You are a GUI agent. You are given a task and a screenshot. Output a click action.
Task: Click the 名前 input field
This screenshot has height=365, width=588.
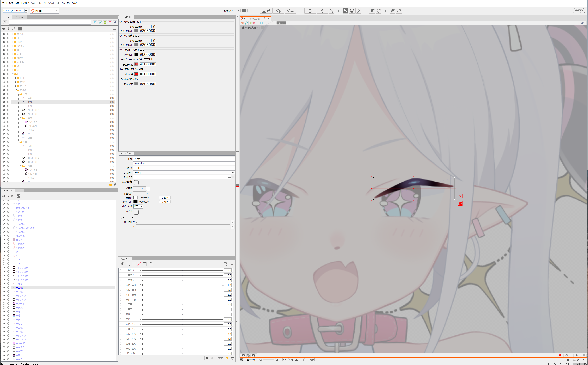click(183, 159)
